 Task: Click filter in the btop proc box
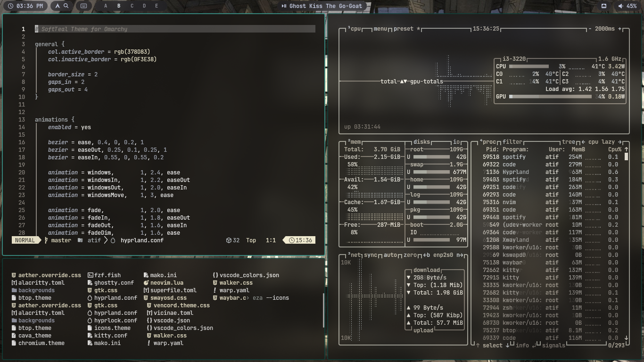coord(512,142)
